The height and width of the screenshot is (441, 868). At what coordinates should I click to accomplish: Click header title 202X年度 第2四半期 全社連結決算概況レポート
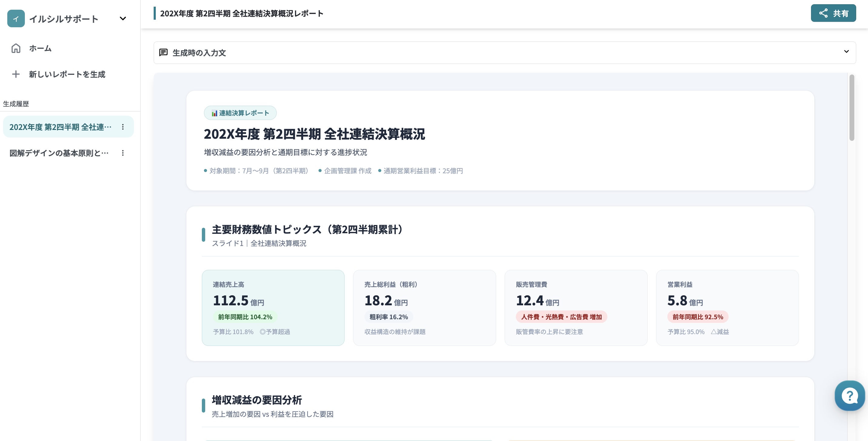click(x=242, y=13)
